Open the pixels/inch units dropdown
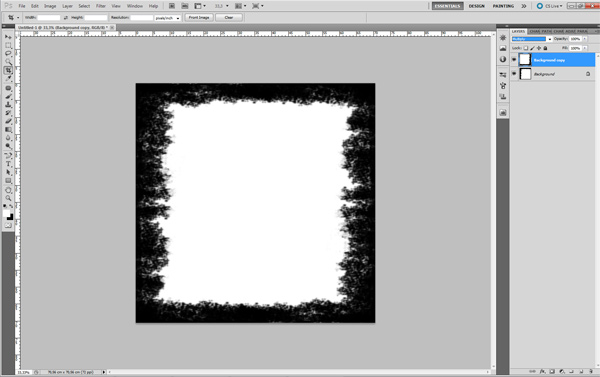The height and width of the screenshot is (377, 600). [167, 18]
